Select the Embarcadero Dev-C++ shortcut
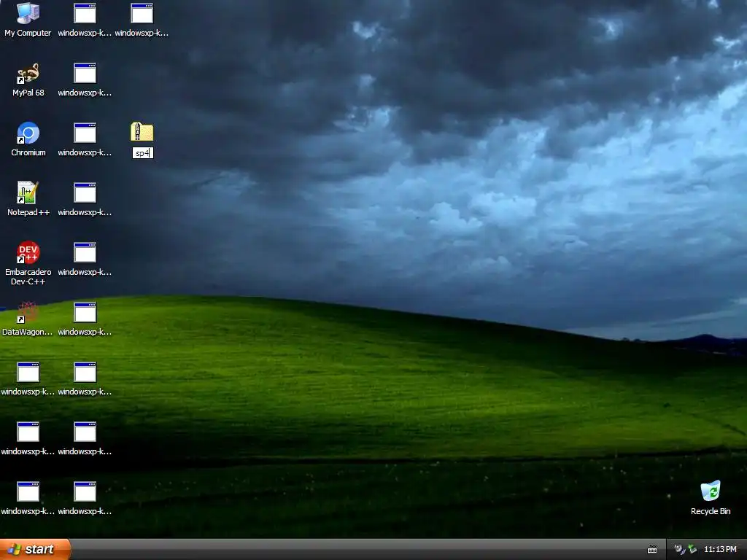Viewport: 747px width, 560px height. point(28,263)
